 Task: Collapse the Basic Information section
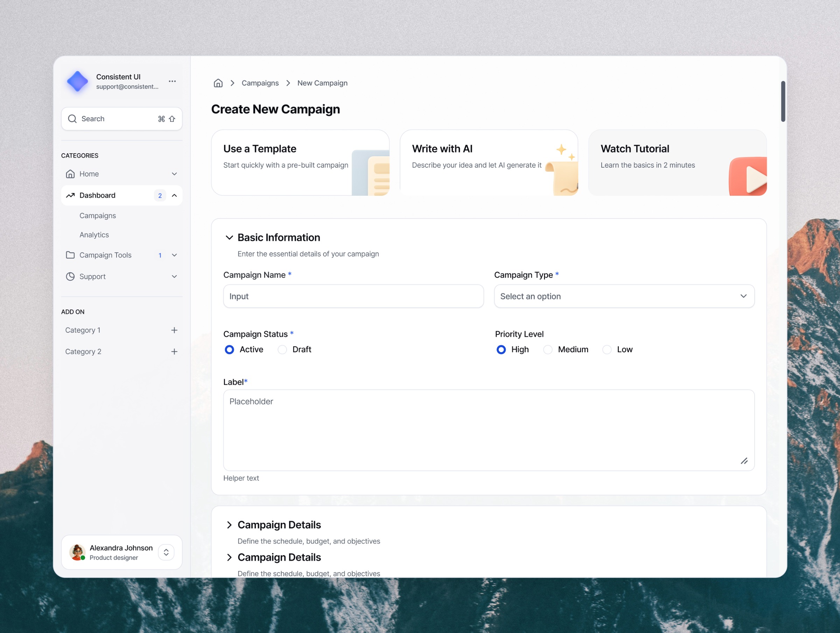click(x=229, y=237)
